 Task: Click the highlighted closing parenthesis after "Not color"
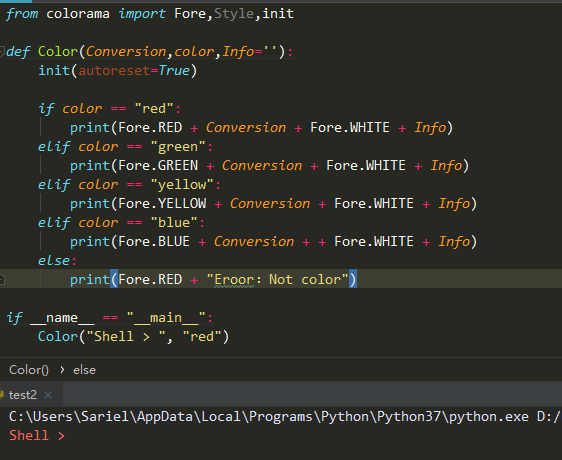tap(353, 279)
